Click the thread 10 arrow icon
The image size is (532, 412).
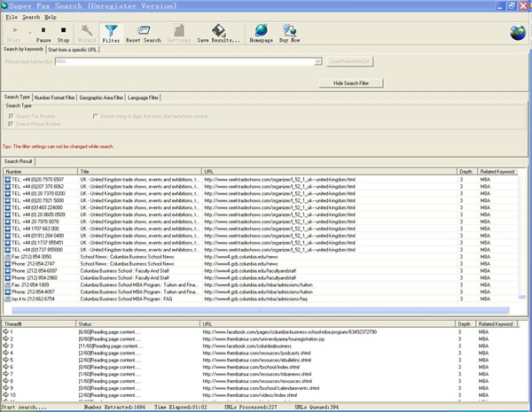point(6,394)
